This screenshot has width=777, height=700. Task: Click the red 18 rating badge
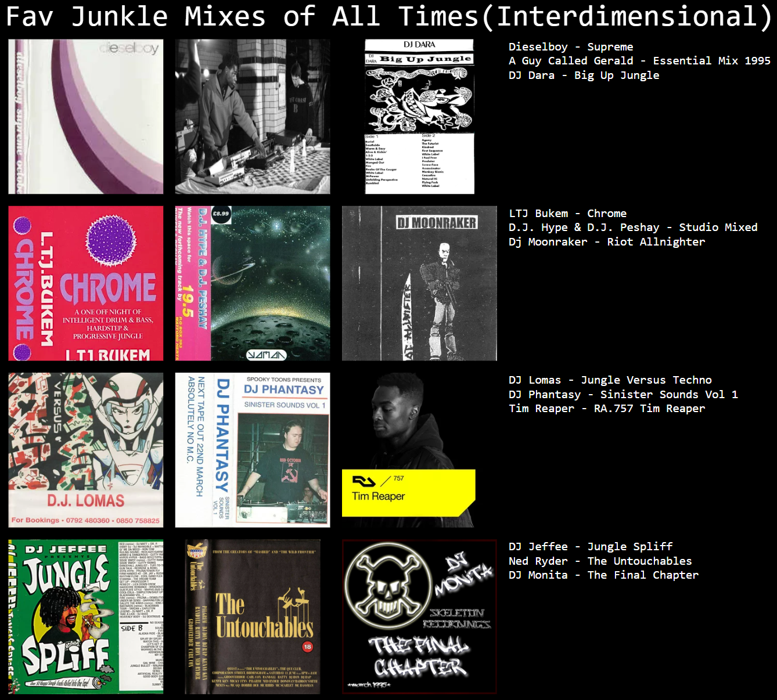pyautogui.click(x=307, y=647)
